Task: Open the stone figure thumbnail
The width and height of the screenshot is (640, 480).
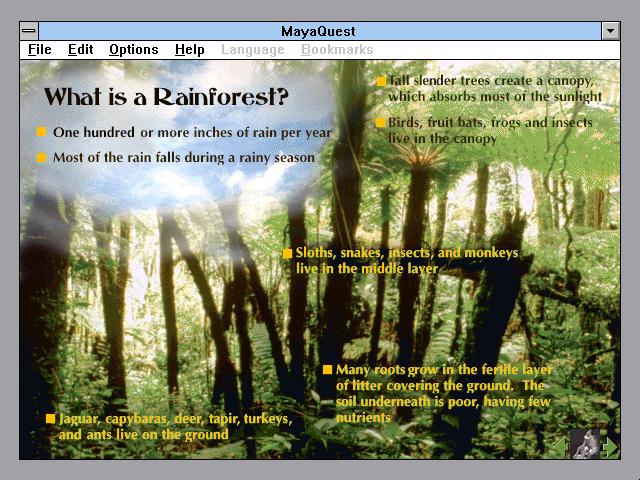Action: (x=585, y=444)
